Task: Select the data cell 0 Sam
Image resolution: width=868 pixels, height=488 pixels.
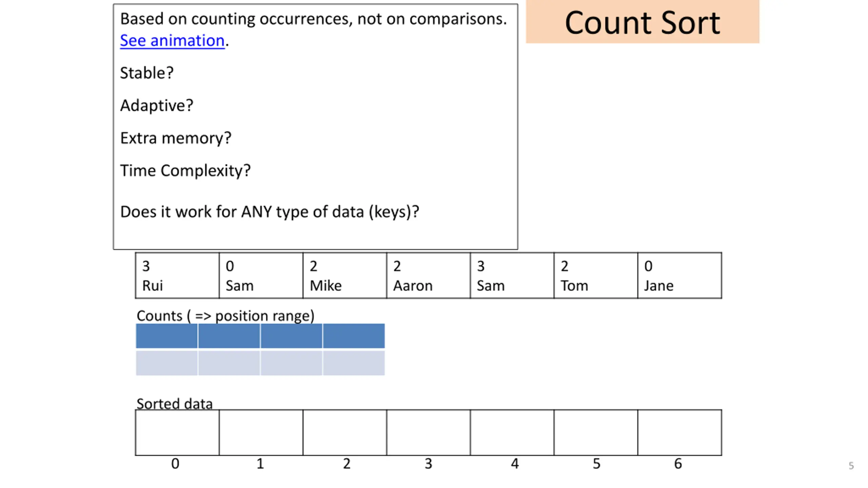Action: point(261,276)
